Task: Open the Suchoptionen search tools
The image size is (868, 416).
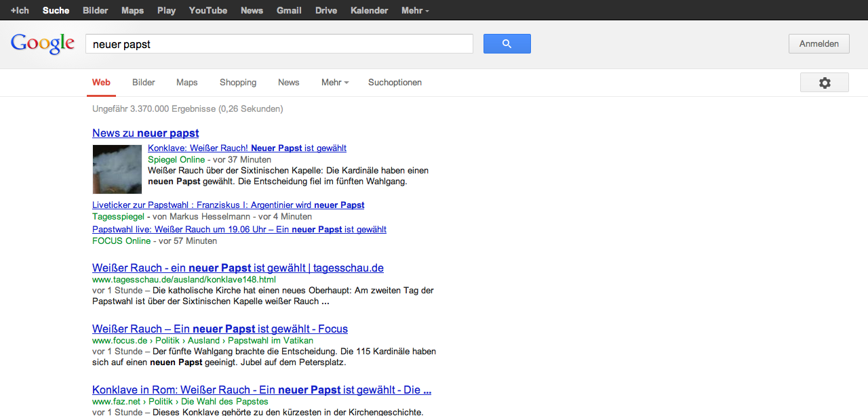Action: (x=395, y=83)
